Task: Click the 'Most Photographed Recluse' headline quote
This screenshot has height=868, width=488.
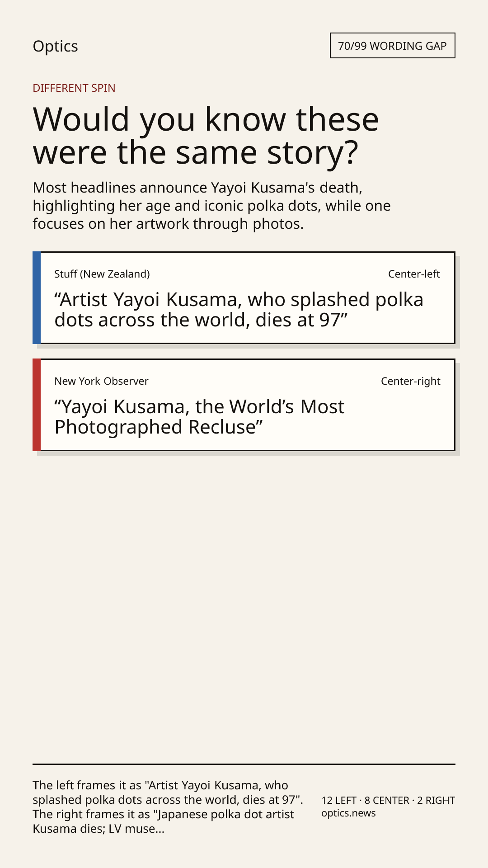Action: [x=199, y=417]
